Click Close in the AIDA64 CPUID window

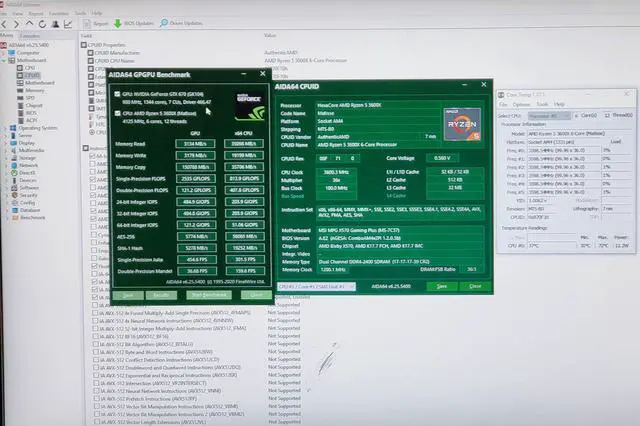pos(475,286)
